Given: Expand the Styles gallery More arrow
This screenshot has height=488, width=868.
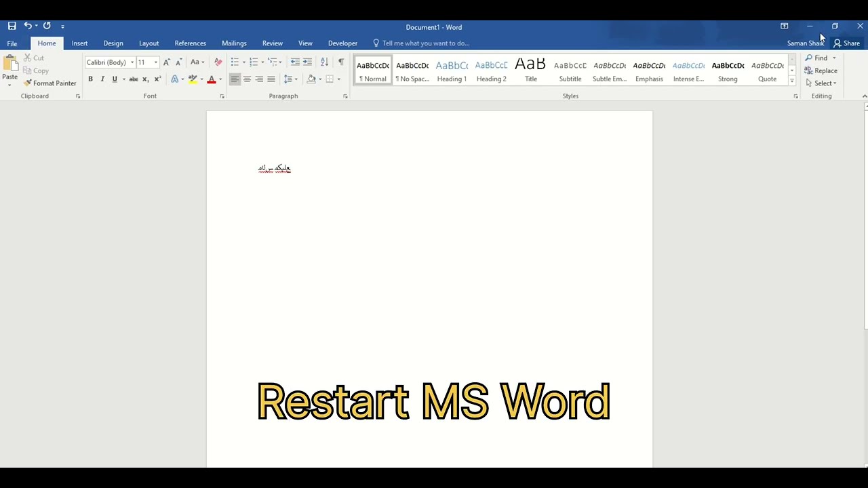Looking at the screenshot, I should pyautogui.click(x=792, y=81).
